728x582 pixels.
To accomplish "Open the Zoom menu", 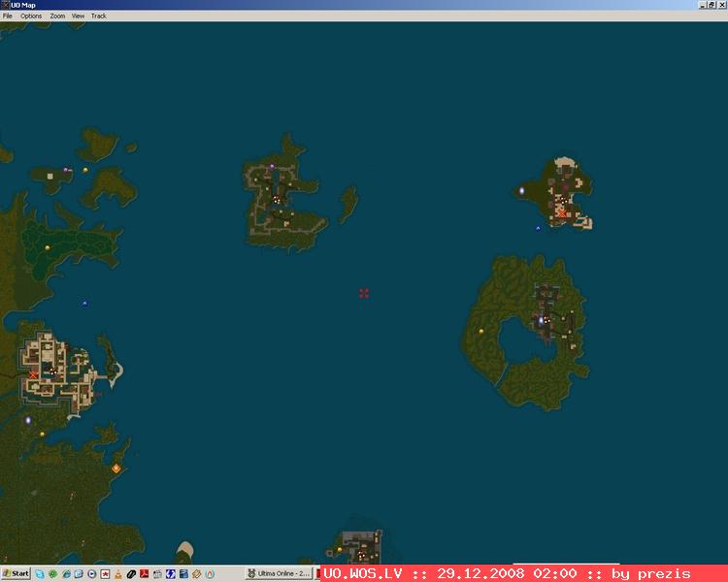I will tap(57, 16).
